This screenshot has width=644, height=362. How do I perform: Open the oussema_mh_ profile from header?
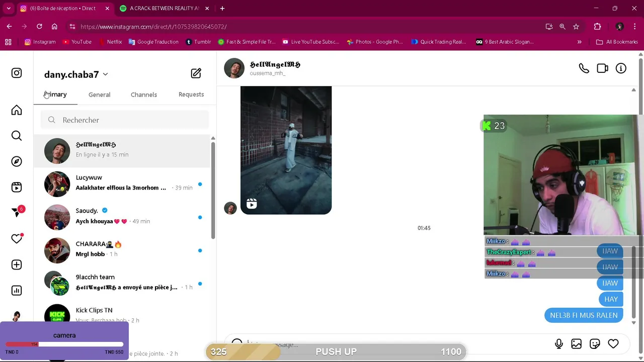pos(268,73)
